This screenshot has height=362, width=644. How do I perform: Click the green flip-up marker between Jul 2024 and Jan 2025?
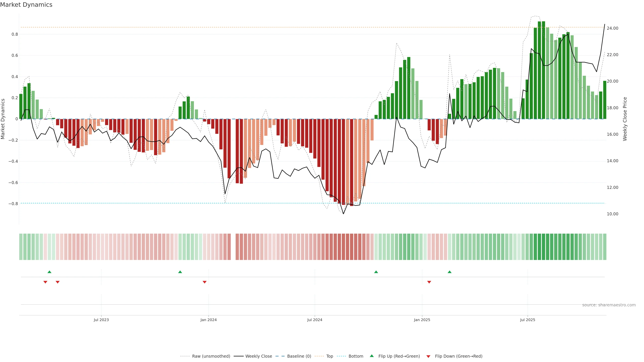376,272
